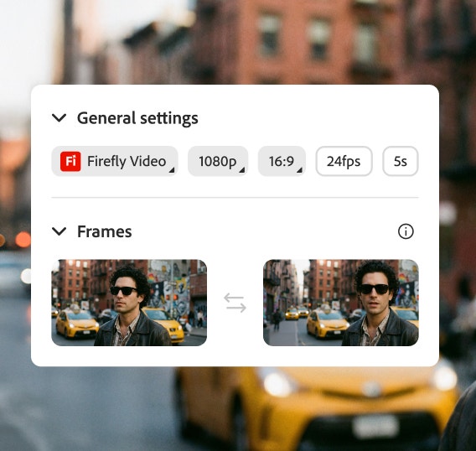Screen dimensions: 476x451
Task: Click the General settings heading text
Action: click(x=137, y=118)
